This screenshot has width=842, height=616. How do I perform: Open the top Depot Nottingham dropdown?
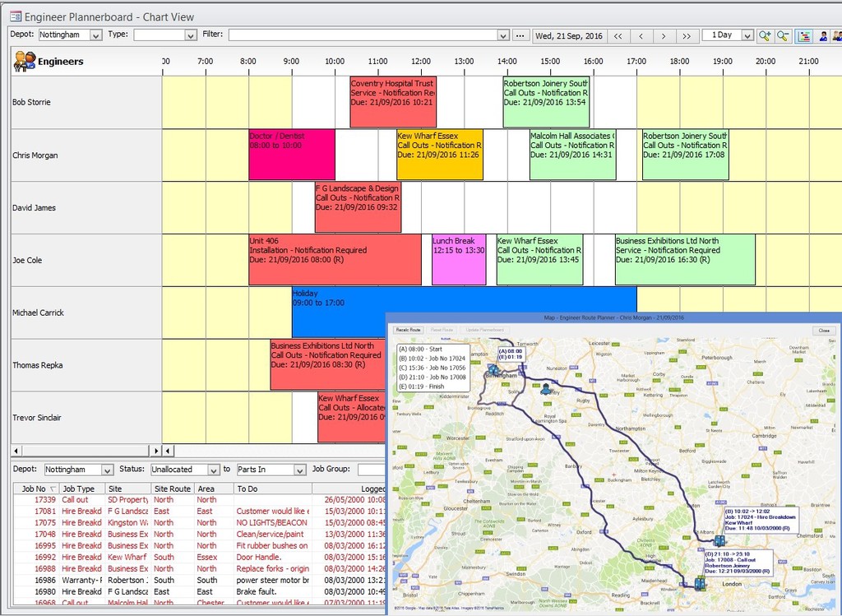[x=95, y=35]
